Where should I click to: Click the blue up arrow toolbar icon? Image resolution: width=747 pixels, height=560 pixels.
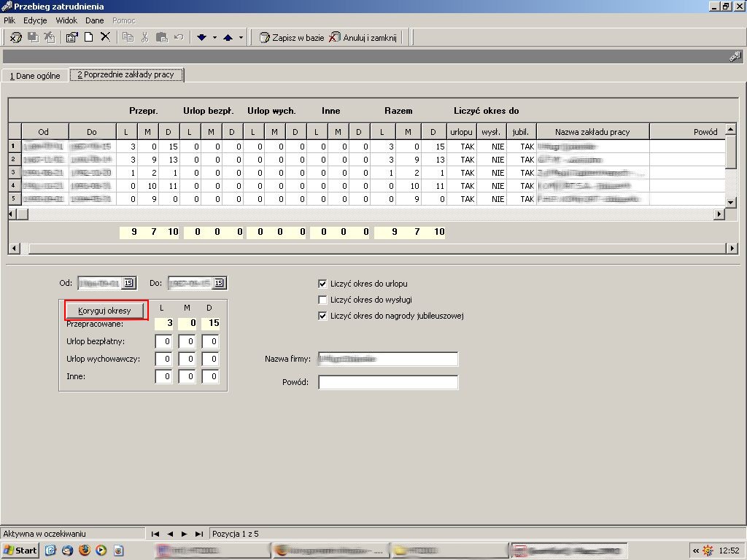pos(228,37)
